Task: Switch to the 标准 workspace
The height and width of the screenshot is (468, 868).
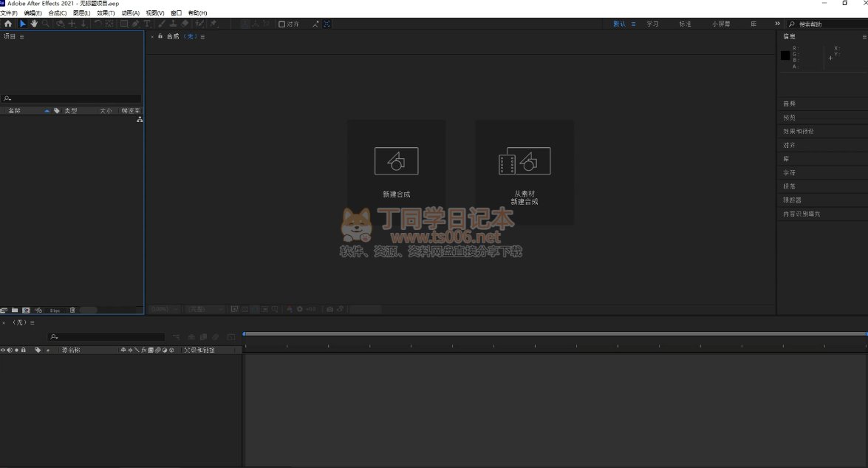Action: [x=686, y=24]
